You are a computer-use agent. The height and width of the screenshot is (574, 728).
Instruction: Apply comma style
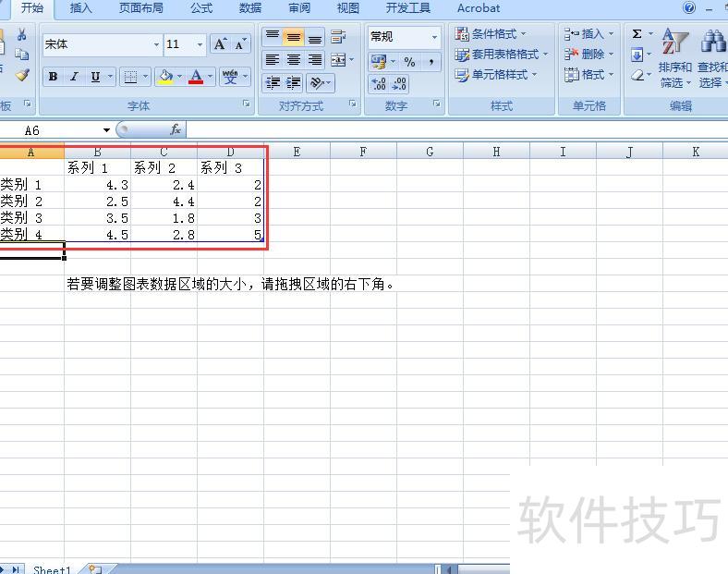(x=431, y=61)
